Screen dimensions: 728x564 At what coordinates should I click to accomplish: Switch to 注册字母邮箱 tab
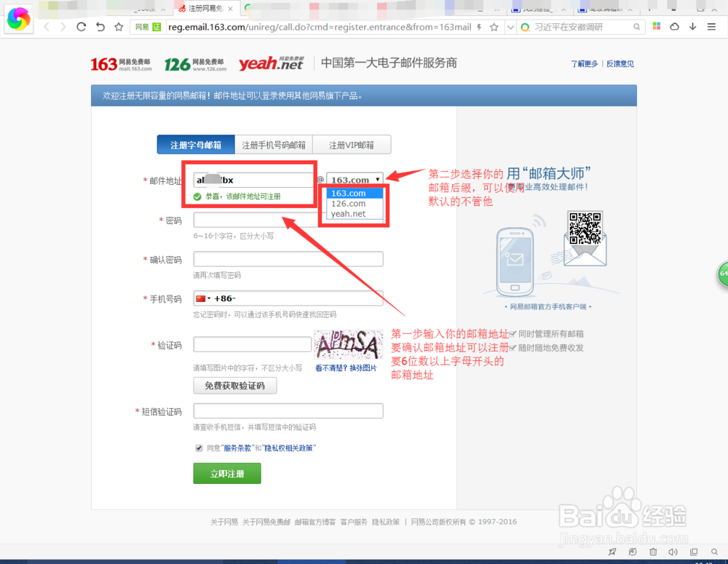pos(196,145)
